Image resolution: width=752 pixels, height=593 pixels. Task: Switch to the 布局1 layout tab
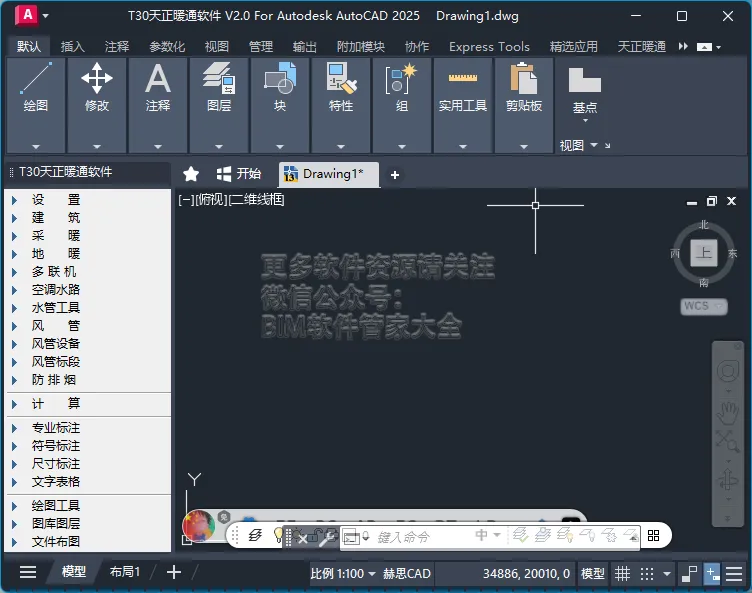[125, 571]
